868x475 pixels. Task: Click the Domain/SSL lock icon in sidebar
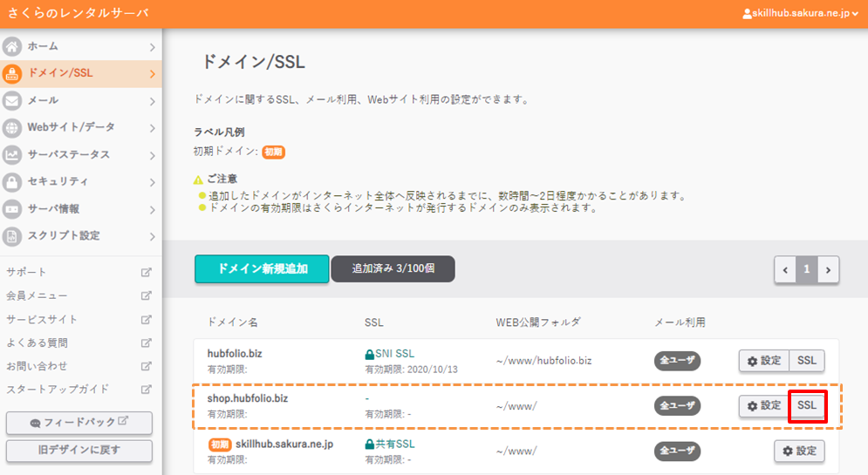click(x=12, y=73)
